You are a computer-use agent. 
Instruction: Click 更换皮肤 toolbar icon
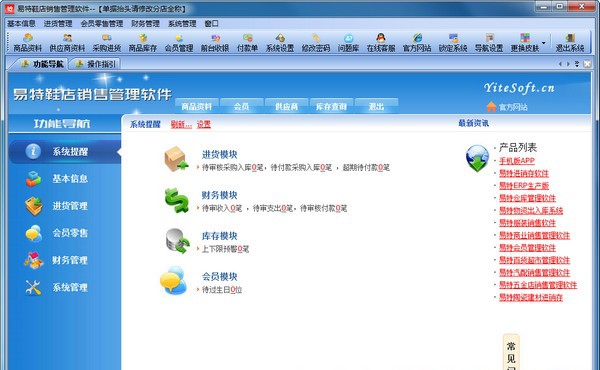pos(525,42)
